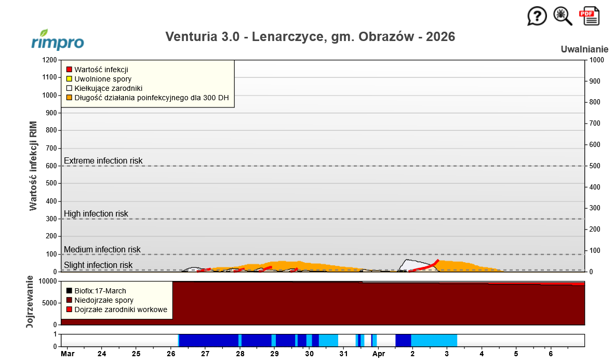614x364 pixels.
Task: Open the help speech-bubble icon
Action: [537, 16]
